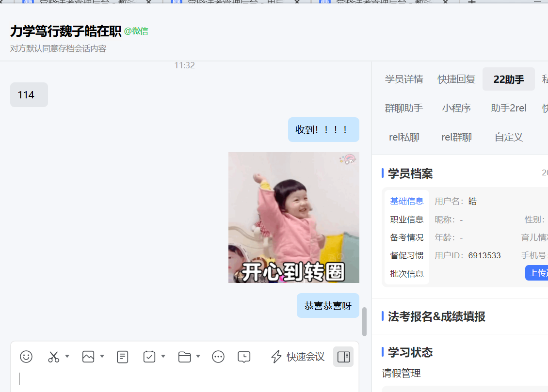Viewport: 548px width, 392px height.
Task: Click the contact name 力学笃行魏子皓在职
Action: pos(65,31)
